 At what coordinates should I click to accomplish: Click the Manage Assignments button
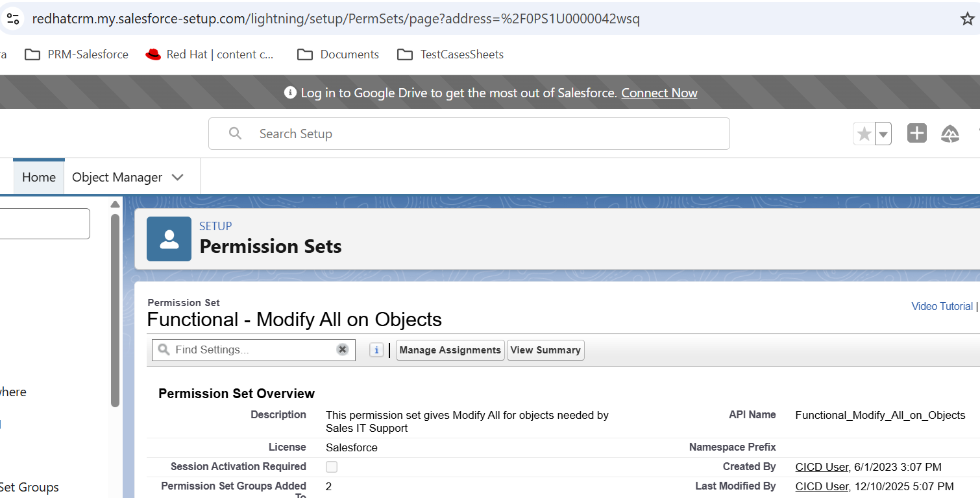(x=450, y=350)
